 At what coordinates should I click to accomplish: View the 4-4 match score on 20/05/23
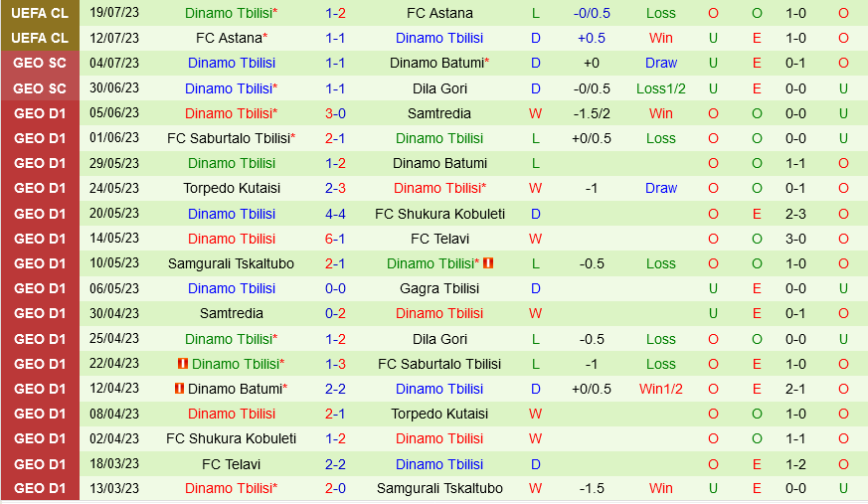click(335, 214)
